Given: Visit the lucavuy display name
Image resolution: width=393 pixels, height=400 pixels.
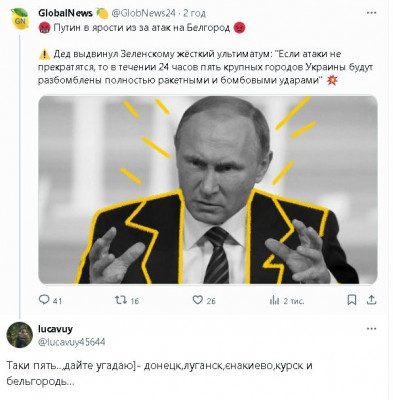Looking at the screenshot, I should [x=55, y=329].
